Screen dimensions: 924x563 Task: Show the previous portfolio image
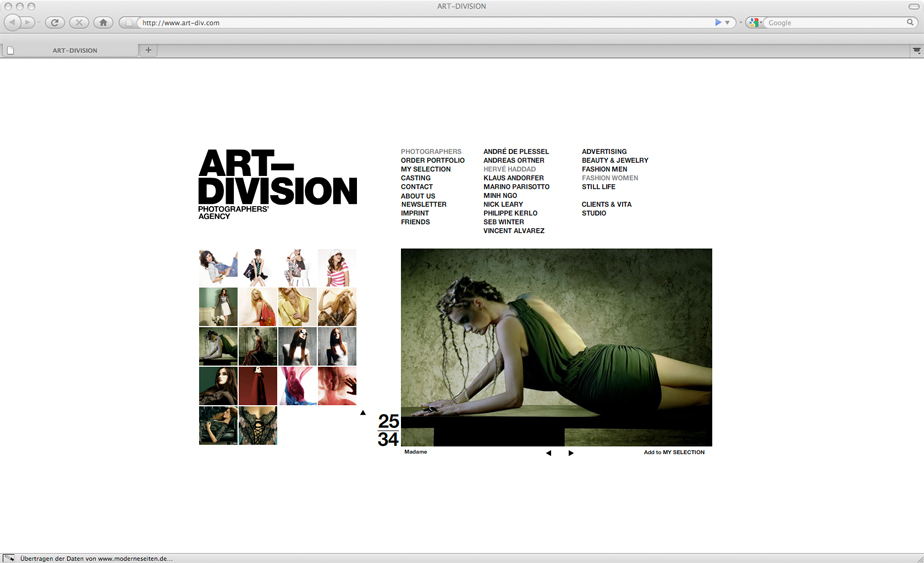point(548,453)
